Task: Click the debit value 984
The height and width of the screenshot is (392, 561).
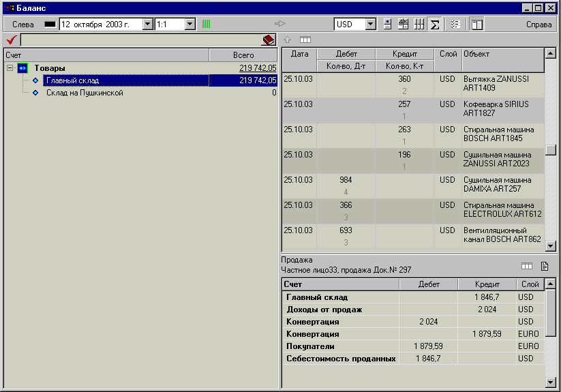Action: tap(346, 180)
